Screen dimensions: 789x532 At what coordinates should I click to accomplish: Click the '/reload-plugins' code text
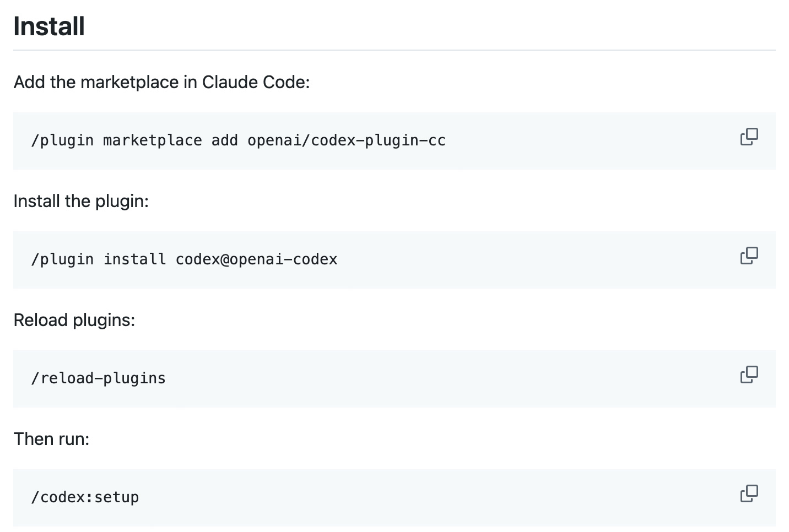[98, 378]
